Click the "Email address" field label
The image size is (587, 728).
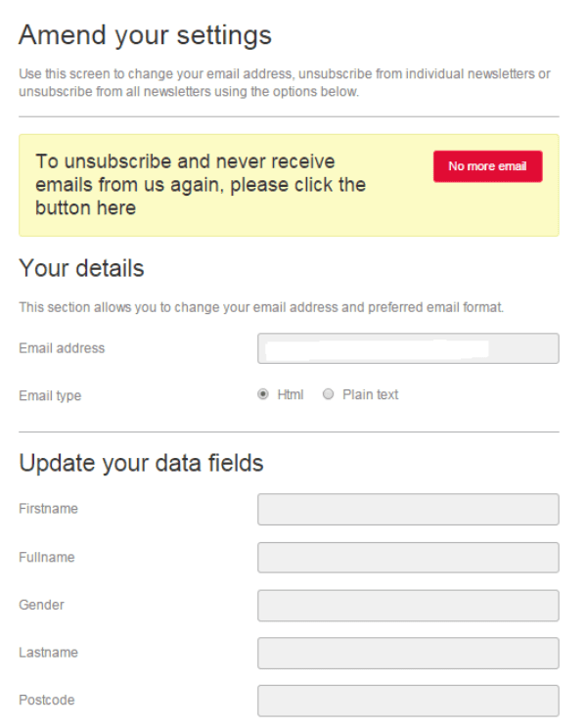pyautogui.click(x=62, y=348)
